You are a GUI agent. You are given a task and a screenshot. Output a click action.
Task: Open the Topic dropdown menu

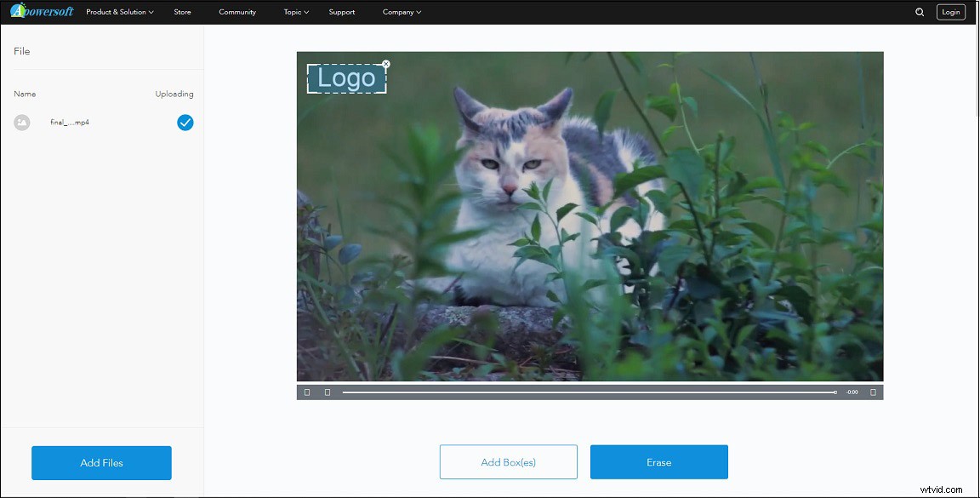pos(295,11)
